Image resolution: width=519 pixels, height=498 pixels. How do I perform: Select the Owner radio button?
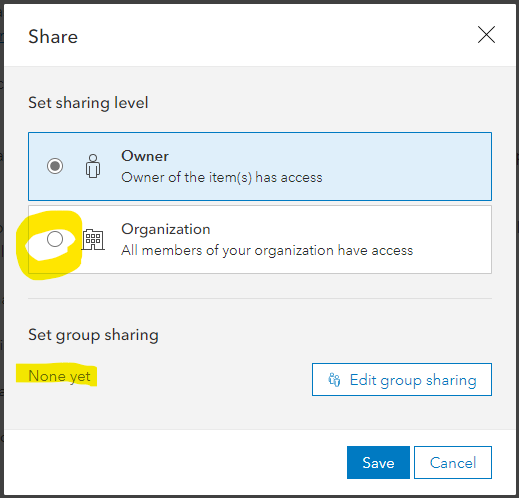click(x=55, y=166)
